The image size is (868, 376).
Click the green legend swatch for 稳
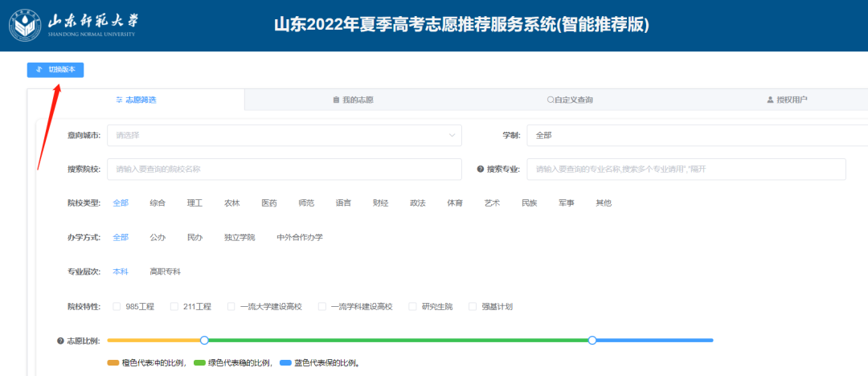199,363
